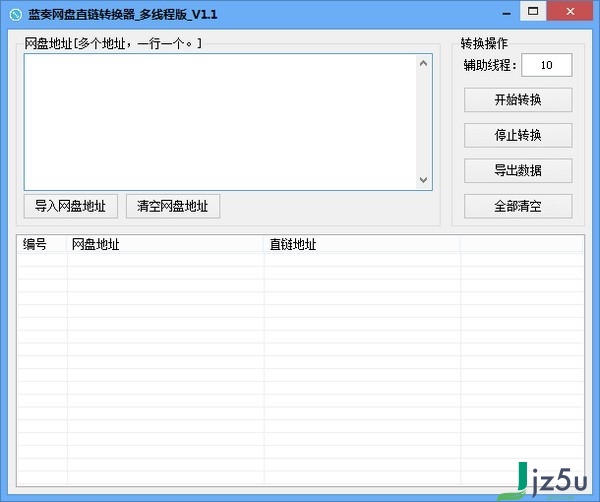Click the 辅助线程: label text

[x=490, y=65]
